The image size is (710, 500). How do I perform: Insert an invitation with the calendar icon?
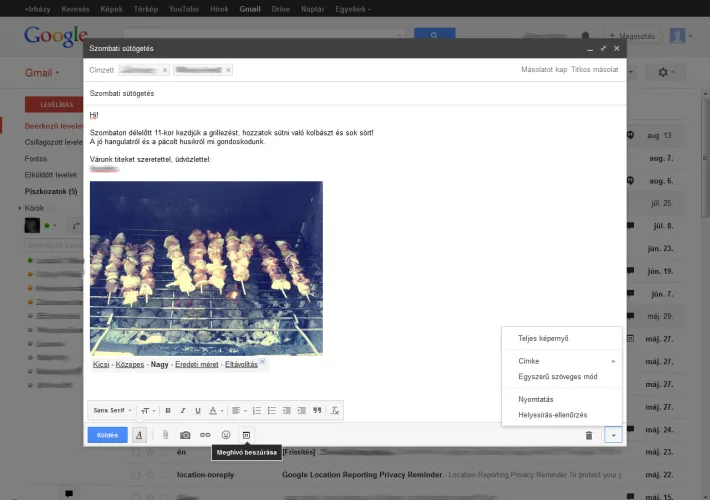click(x=246, y=435)
